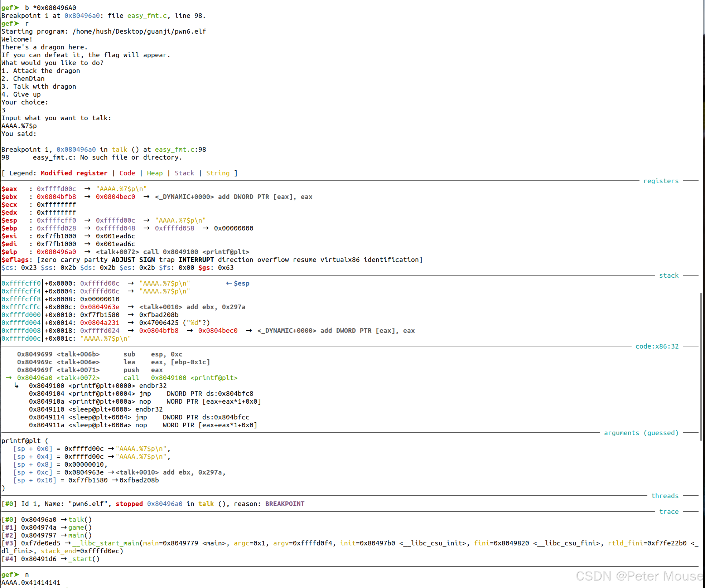Screen dimensions: 705x588
Task: Click the 'threads' section header
Action: click(x=665, y=496)
